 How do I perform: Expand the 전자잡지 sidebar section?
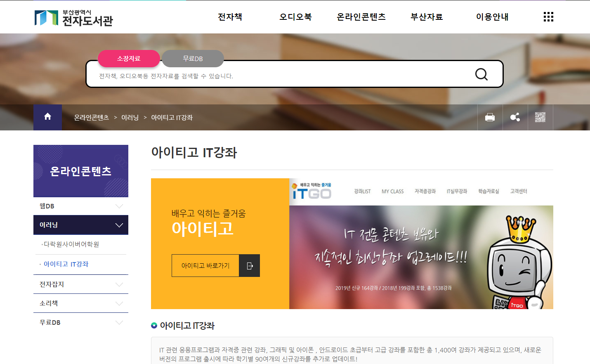[81, 284]
